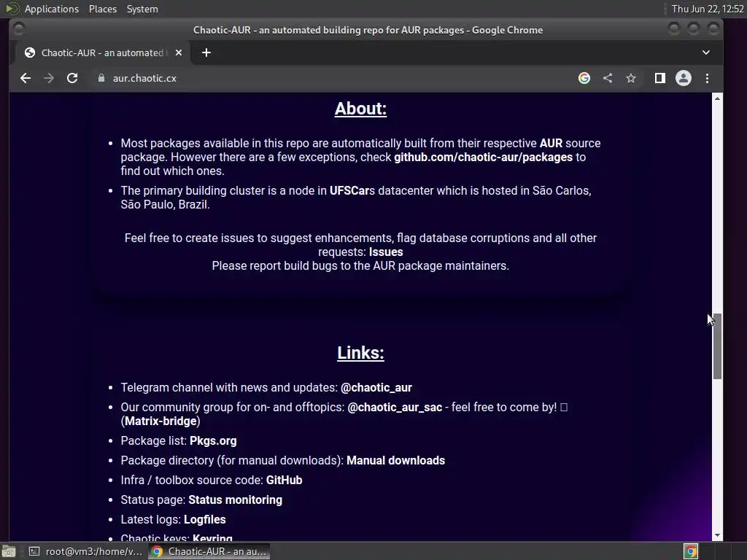Open the Keyring link
Screen dimensions: 747x560
[x=212, y=539]
